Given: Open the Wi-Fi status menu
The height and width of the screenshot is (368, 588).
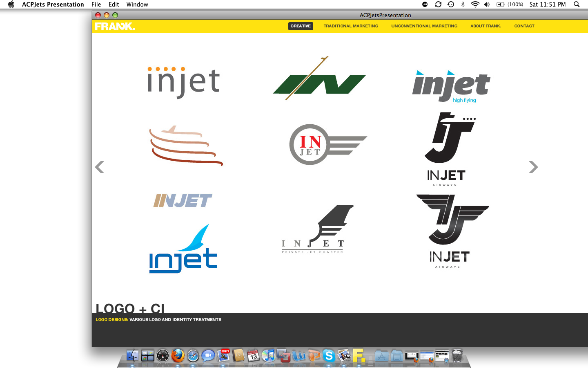Looking at the screenshot, I should pyautogui.click(x=475, y=4).
